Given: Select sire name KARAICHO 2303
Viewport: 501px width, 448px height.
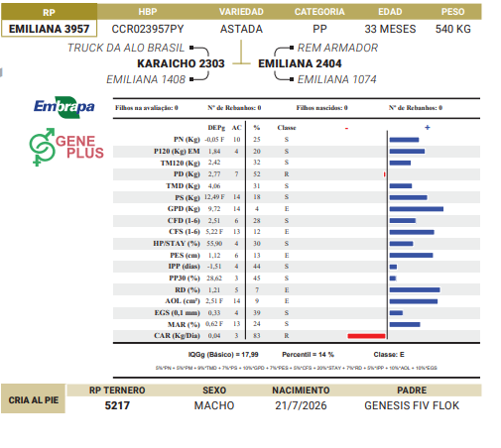Looking at the screenshot, I should pyautogui.click(x=181, y=63).
